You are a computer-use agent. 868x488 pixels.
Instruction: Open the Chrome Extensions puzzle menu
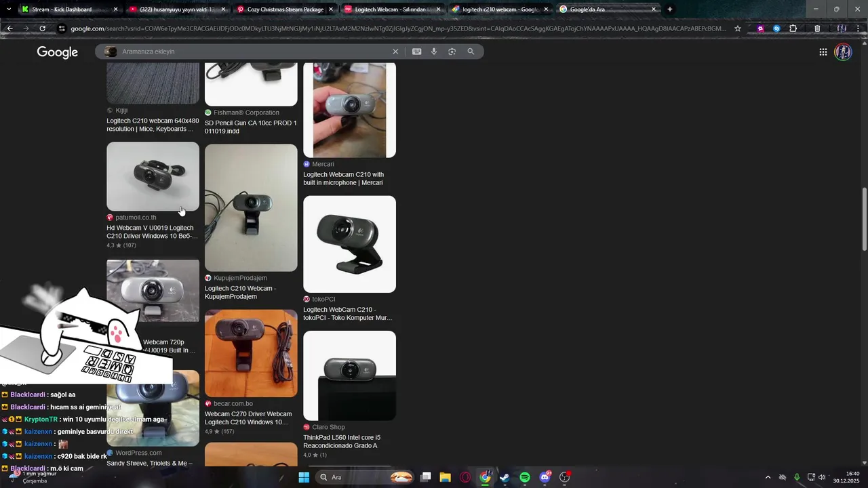pos(793,28)
